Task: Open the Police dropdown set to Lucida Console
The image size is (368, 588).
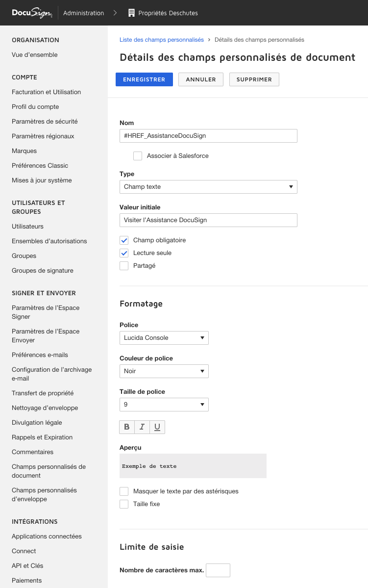Action: [164, 337]
